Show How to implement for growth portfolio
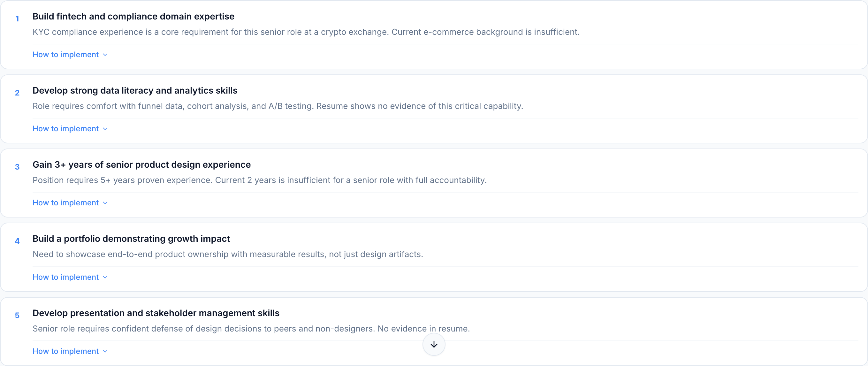 point(70,277)
